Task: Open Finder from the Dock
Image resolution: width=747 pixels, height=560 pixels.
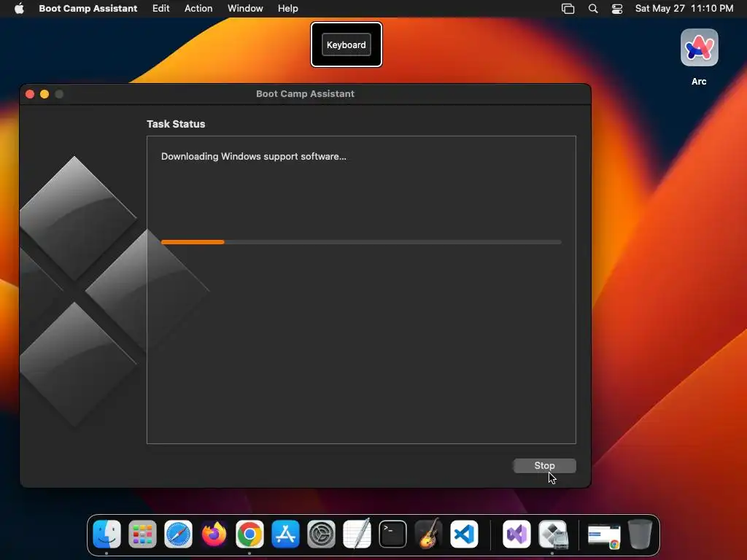Action: [x=107, y=534]
